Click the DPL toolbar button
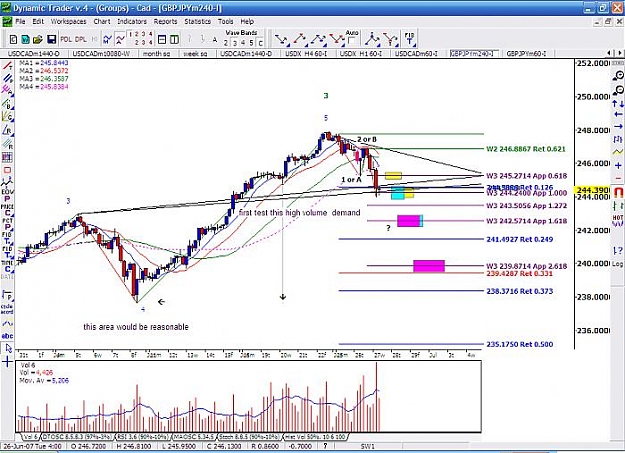 pyautogui.click(x=81, y=39)
